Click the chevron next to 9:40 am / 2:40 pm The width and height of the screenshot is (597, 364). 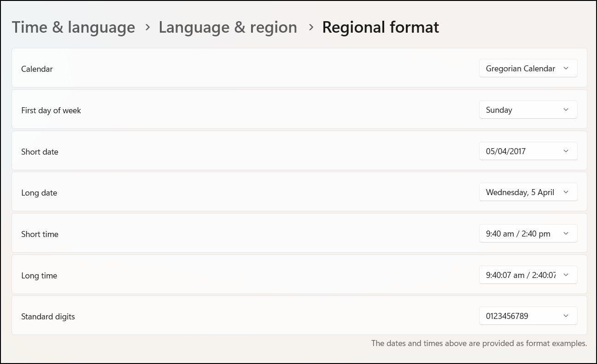(566, 233)
